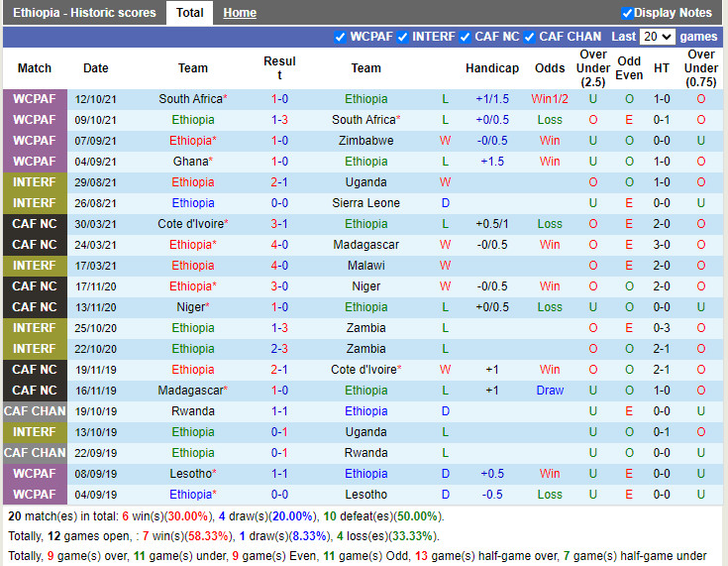Screen dimensions: 728x566
Task: Uncheck the INTERF competition filter
Action: (x=403, y=37)
